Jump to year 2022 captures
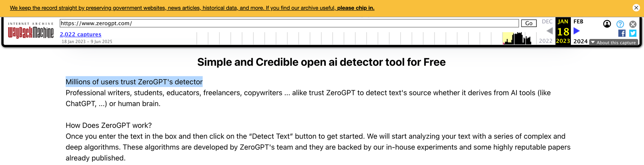644x165 pixels. [546, 41]
